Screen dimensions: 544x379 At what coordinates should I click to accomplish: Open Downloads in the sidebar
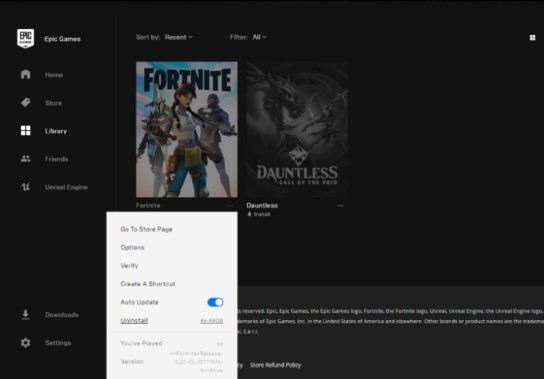pos(62,315)
